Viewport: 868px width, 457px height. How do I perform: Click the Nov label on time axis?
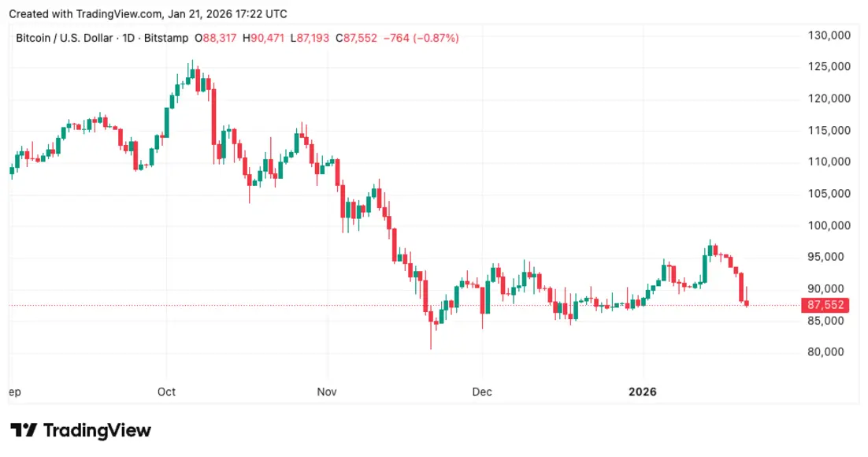(327, 392)
